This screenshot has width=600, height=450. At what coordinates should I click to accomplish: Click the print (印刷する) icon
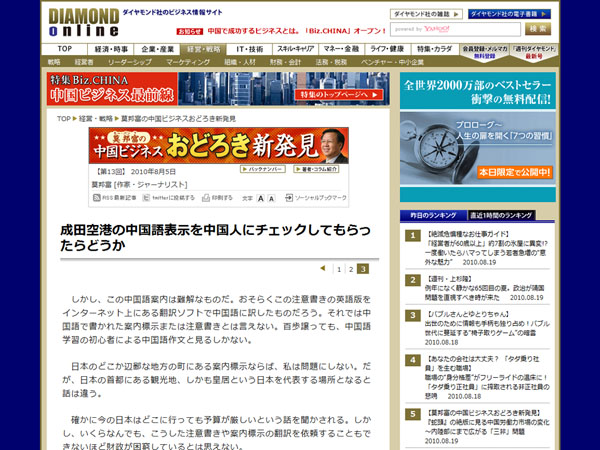click(x=205, y=198)
